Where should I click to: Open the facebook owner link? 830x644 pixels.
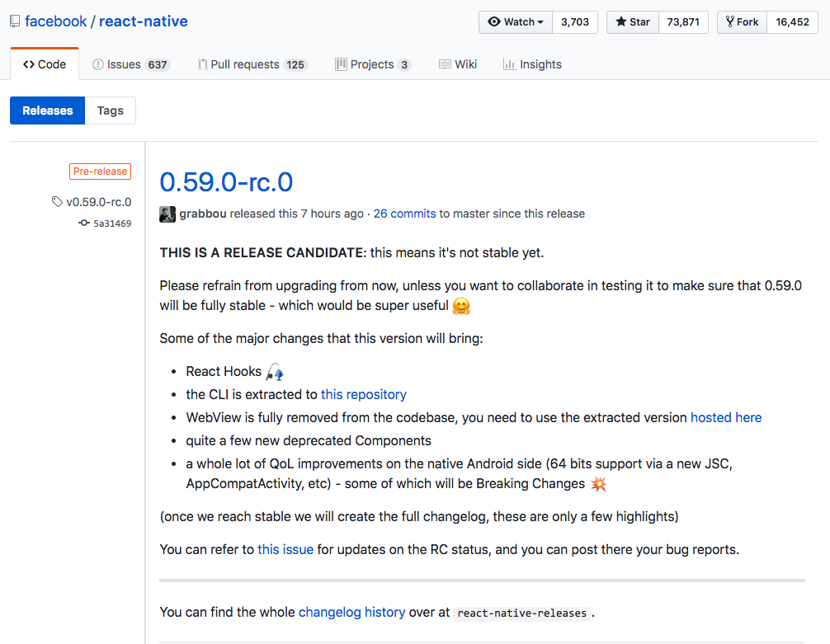point(55,21)
